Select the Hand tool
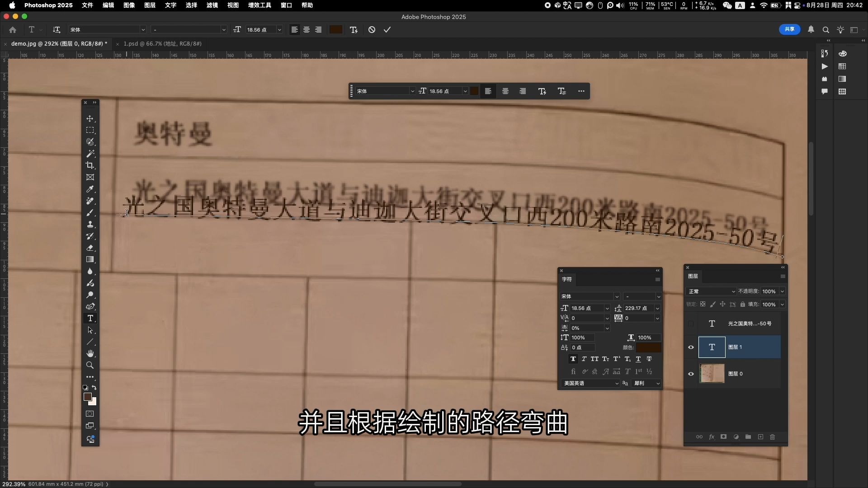This screenshot has height=488, width=868. [90, 353]
